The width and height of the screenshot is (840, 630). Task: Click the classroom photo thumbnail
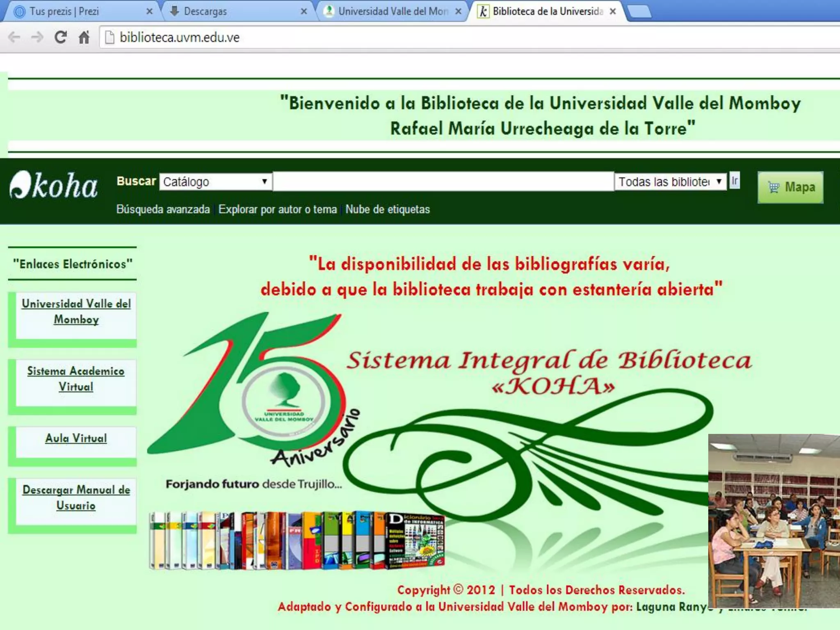click(774, 520)
